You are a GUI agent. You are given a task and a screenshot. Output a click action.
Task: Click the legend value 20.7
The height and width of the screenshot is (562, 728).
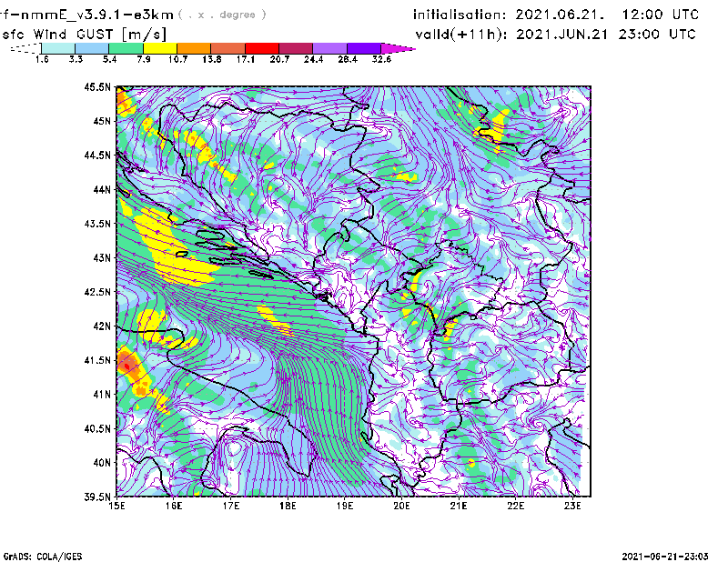click(279, 59)
